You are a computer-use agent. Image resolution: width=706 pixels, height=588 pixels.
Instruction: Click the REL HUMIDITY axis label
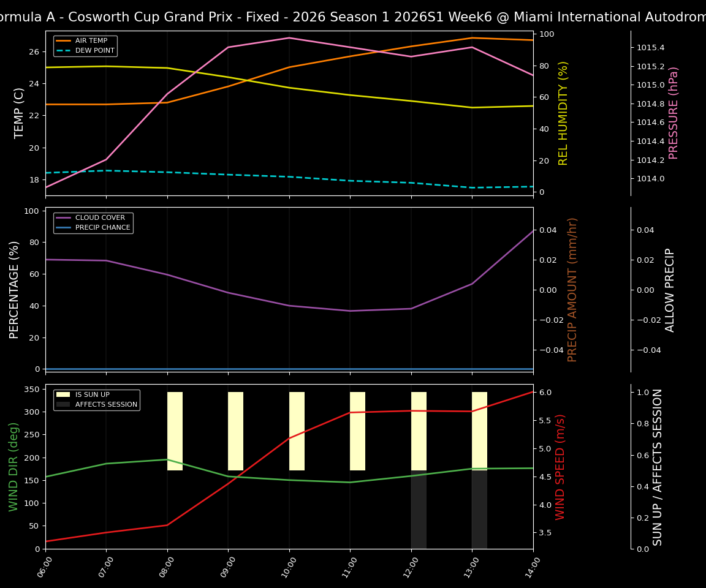562,112
